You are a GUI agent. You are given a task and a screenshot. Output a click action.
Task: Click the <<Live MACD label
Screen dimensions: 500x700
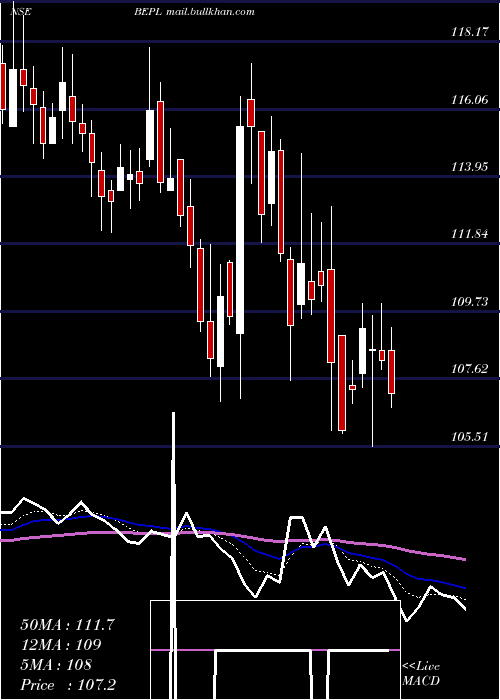pyautogui.click(x=421, y=674)
